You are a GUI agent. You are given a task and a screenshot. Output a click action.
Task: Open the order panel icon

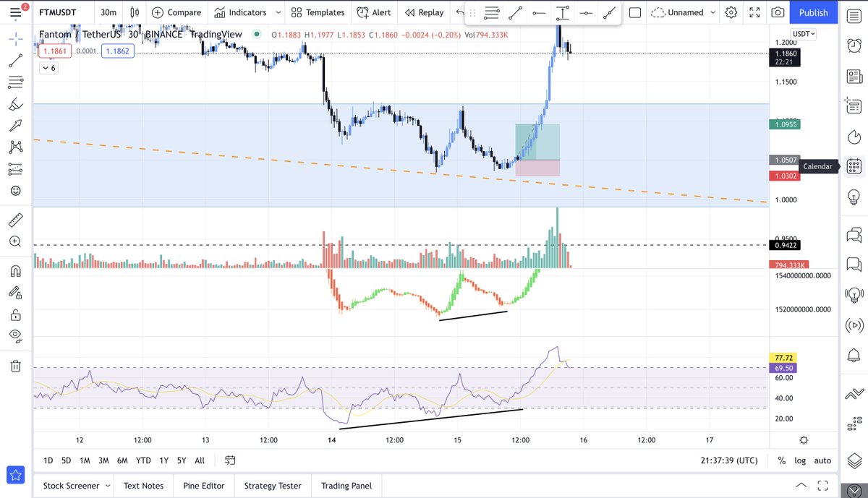tap(853, 394)
